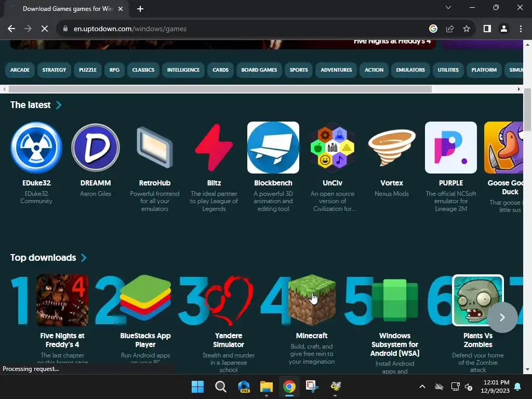This screenshot has width=532, height=399.
Task: Select the BOARD GAMES category
Action: [x=259, y=70]
